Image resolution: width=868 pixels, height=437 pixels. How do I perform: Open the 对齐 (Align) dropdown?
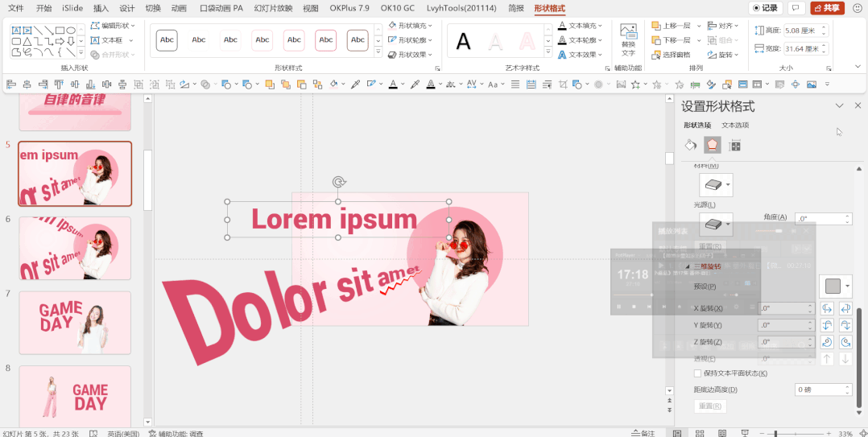click(724, 26)
